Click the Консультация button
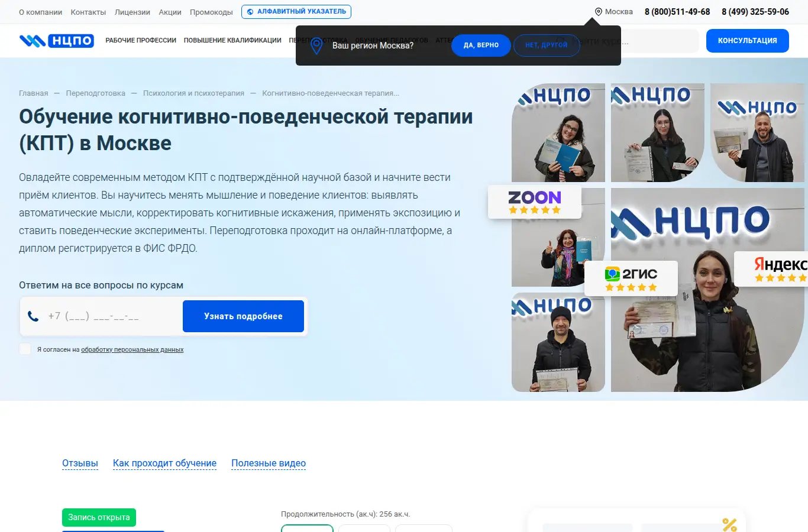The height and width of the screenshot is (532, 808). pyautogui.click(x=748, y=41)
